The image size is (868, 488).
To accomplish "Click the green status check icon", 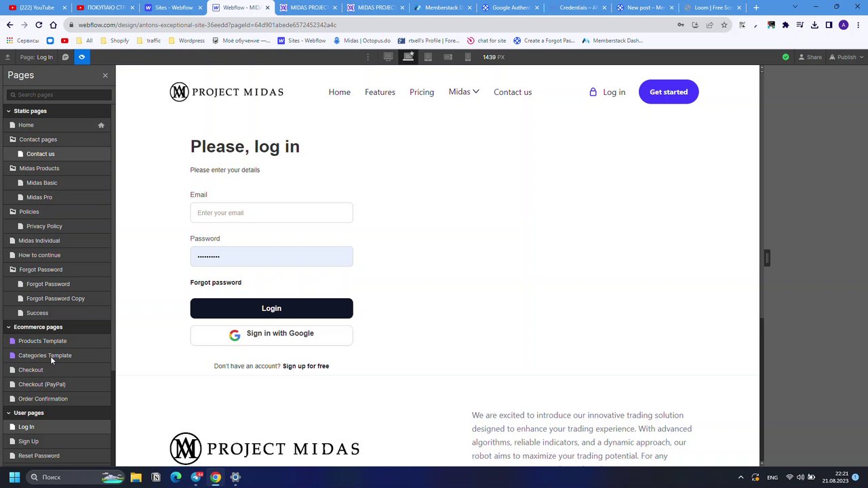I will point(786,57).
